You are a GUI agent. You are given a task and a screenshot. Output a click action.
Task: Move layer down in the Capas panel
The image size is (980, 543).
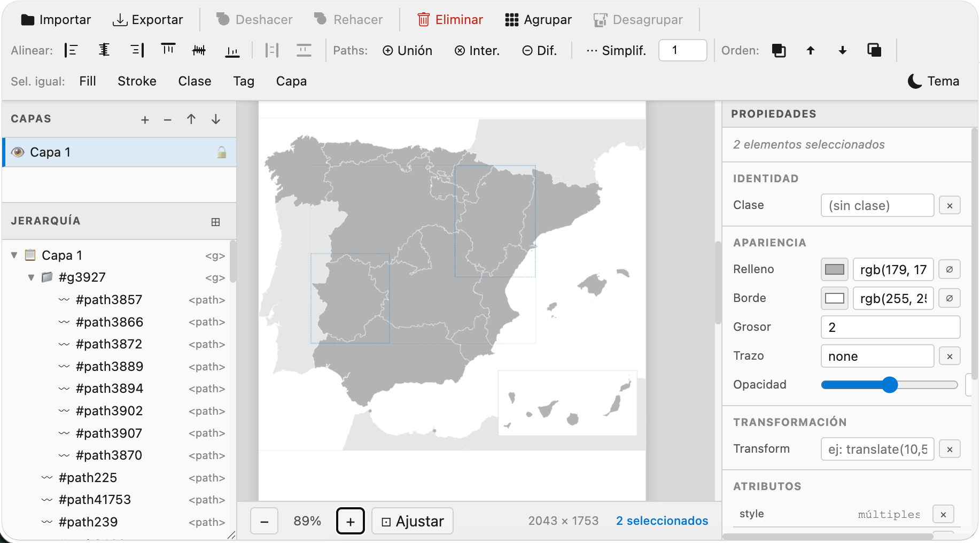click(x=216, y=119)
